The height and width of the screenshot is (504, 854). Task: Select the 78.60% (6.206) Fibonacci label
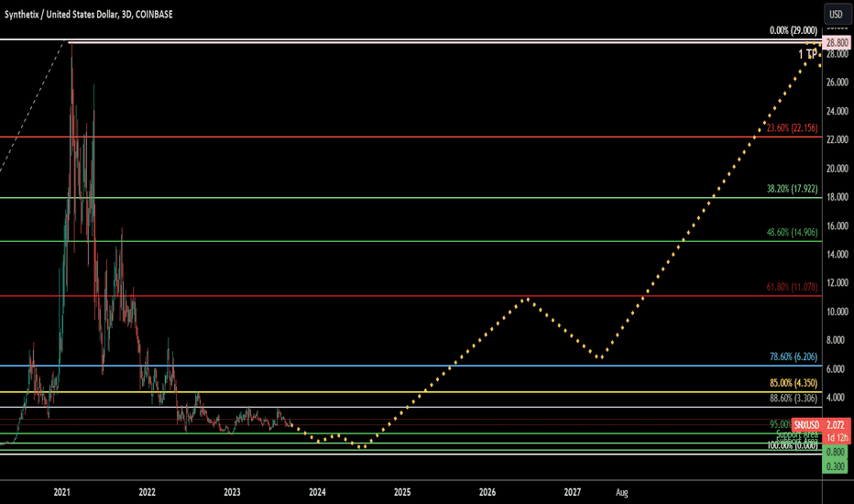pyautogui.click(x=793, y=356)
